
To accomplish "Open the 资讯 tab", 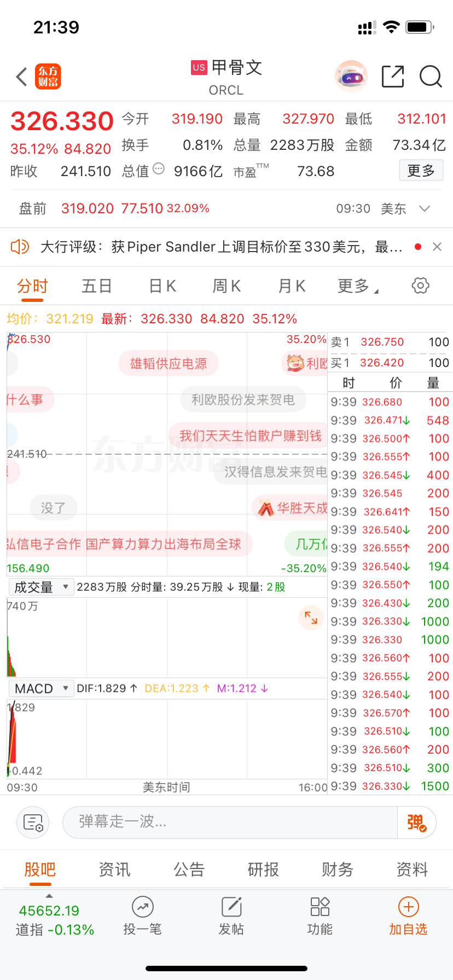I will (x=114, y=870).
